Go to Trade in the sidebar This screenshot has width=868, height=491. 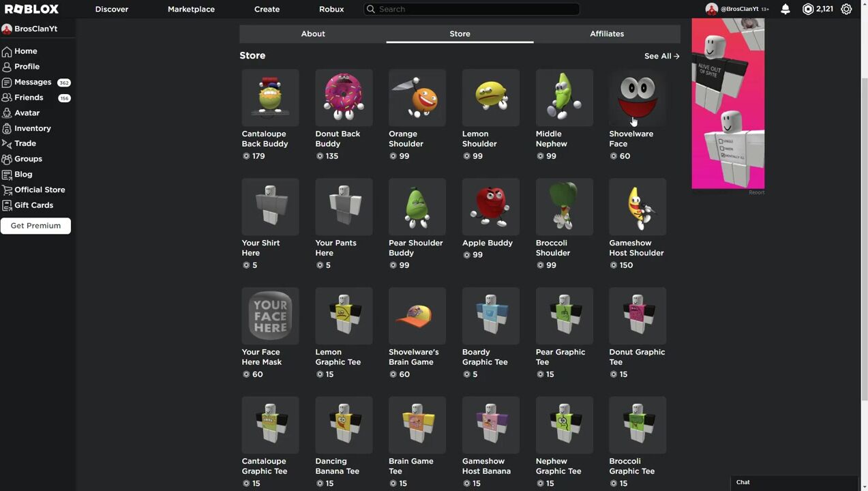(25, 144)
